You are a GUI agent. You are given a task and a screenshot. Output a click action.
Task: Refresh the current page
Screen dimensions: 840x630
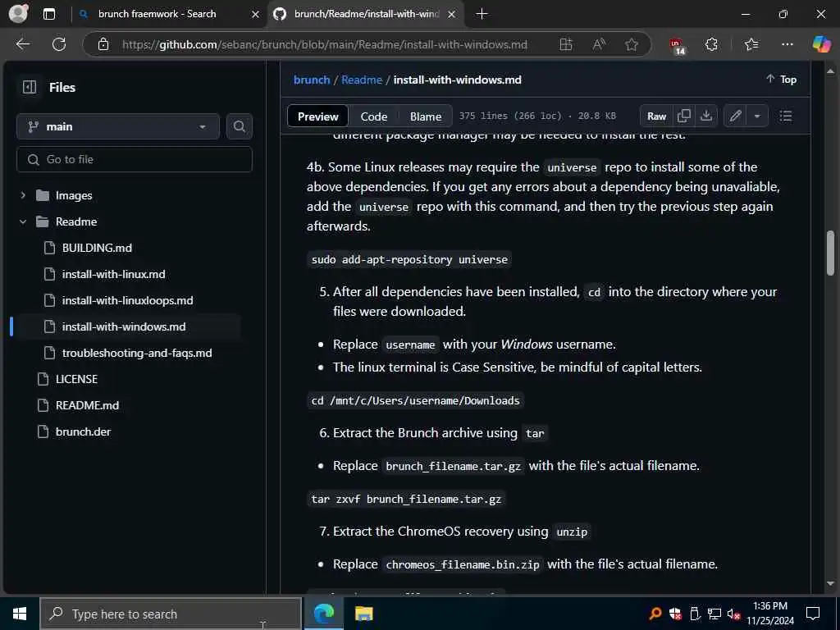59,44
